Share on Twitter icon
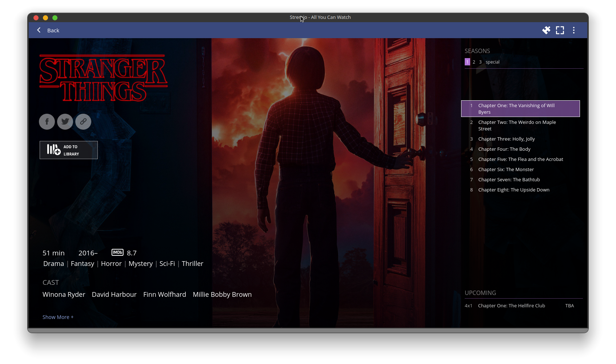Image resolution: width=616 pixels, height=364 pixels. pyautogui.click(x=65, y=122)
